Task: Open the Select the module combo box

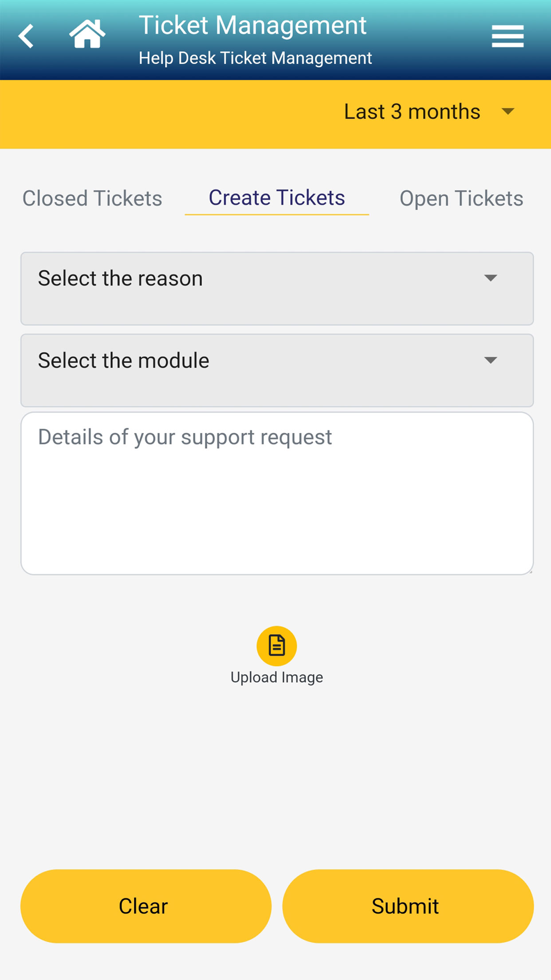Action: [x=277, y=370]
